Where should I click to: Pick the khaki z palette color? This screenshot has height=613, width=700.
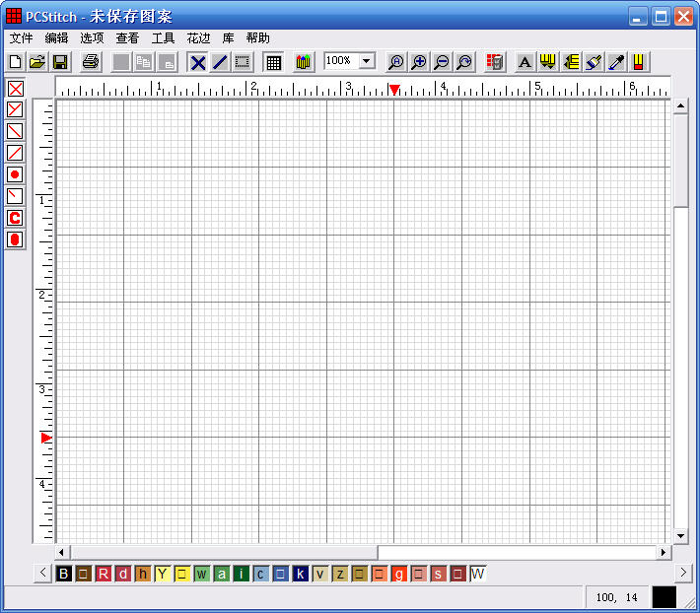pos(340,574)
